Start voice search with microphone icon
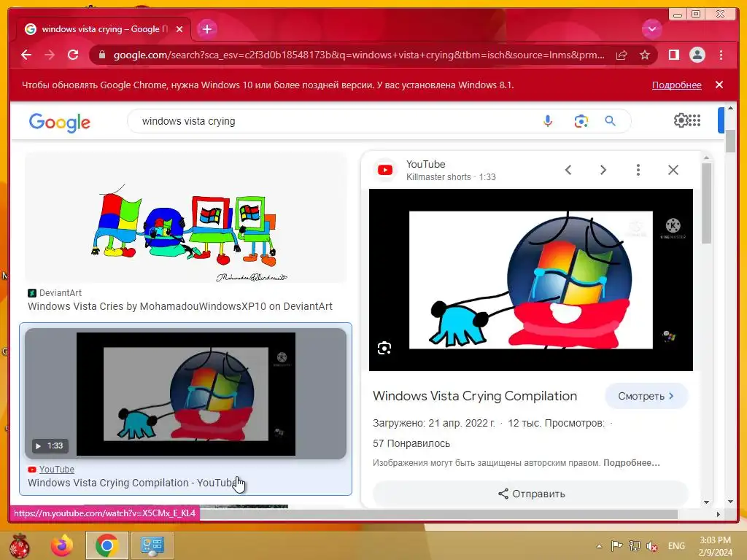Image resolution: width=747 pixels, height=560 pixels. (548, 121)
